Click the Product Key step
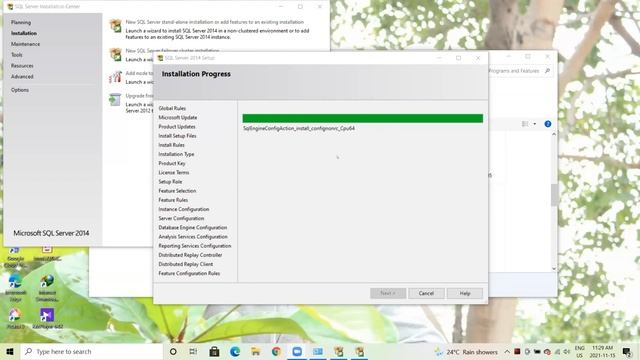Viewport: 640px width, 360px height. pos(171,163)
